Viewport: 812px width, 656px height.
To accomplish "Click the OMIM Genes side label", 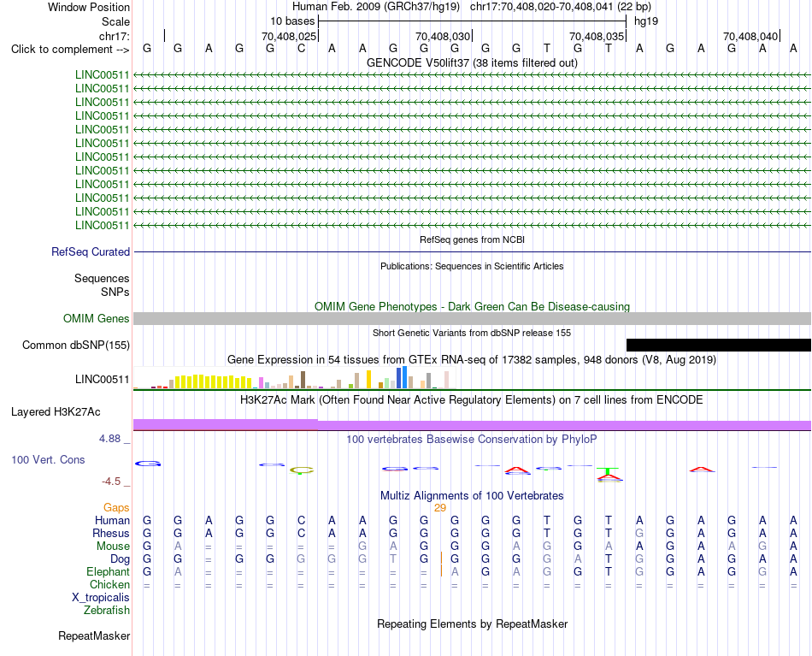I will (96, 319).
